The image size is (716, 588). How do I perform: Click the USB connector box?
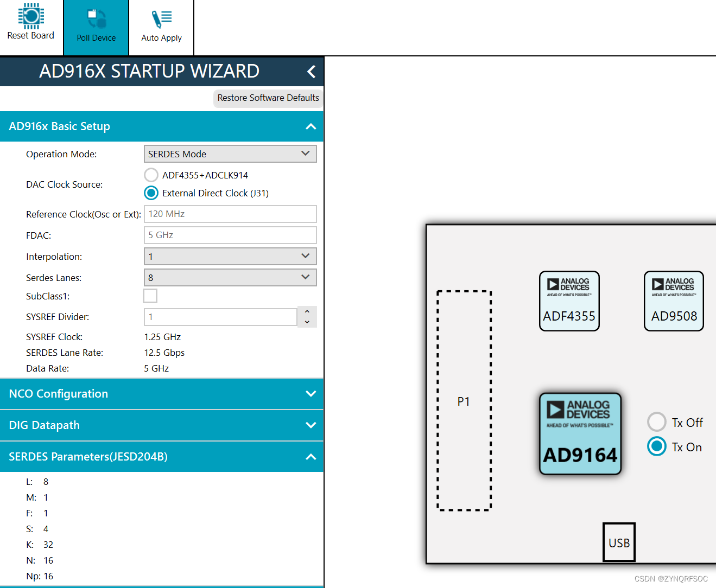tap(619, 542)
